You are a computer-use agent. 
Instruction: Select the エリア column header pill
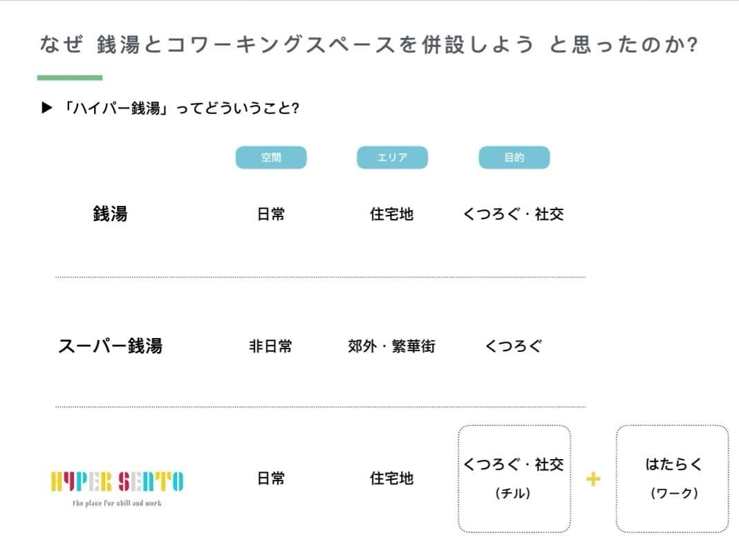click(x=392, y=158)
